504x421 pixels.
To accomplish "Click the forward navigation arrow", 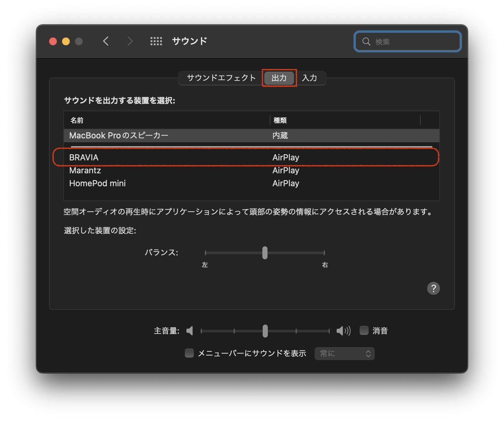I will click(x=130, y=41).
